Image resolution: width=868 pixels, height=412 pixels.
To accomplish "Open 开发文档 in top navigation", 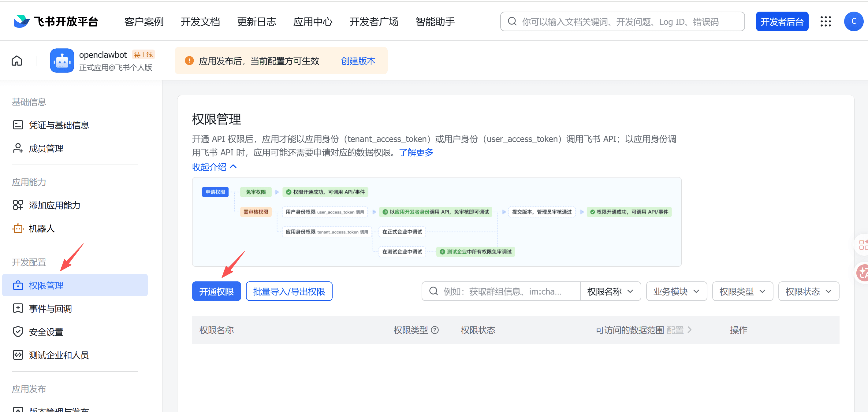I will click(200, 22).
